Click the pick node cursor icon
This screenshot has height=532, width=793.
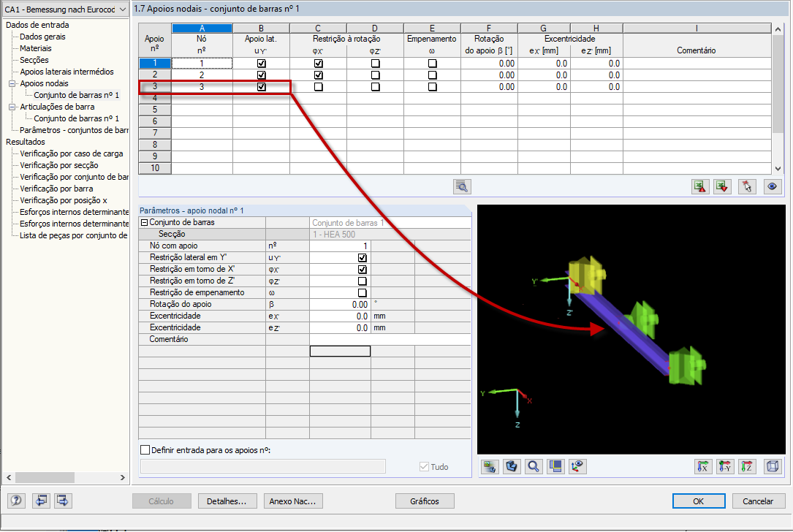click(x=747, y=186)
